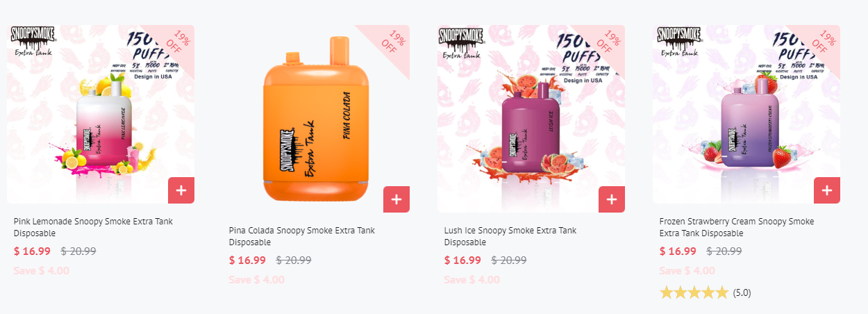The width and height of the screenshot is (868, 314).
Task: Click the 19% OFF badge on Pink Lemonade
Action: click(x=178, y=40)
